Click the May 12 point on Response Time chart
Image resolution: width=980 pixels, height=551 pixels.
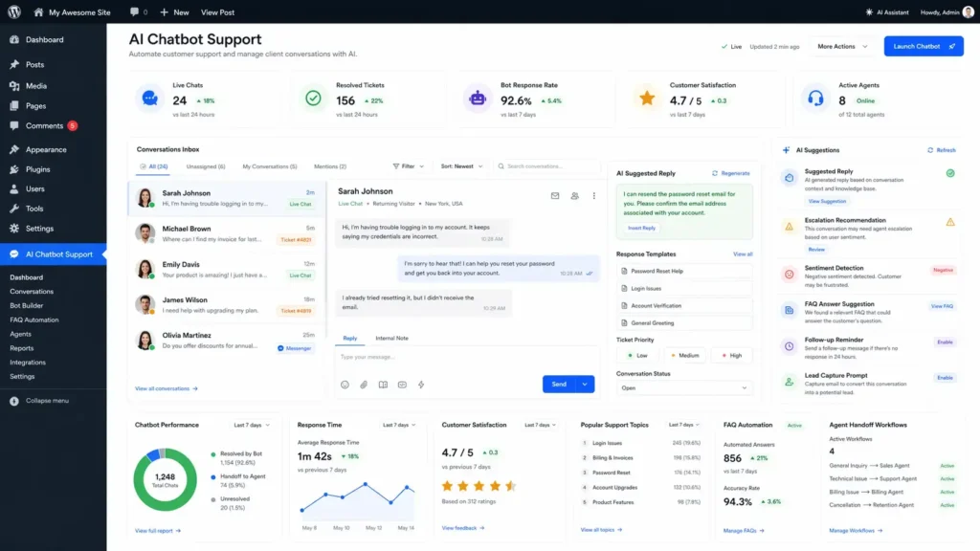[x=365, y=484]
